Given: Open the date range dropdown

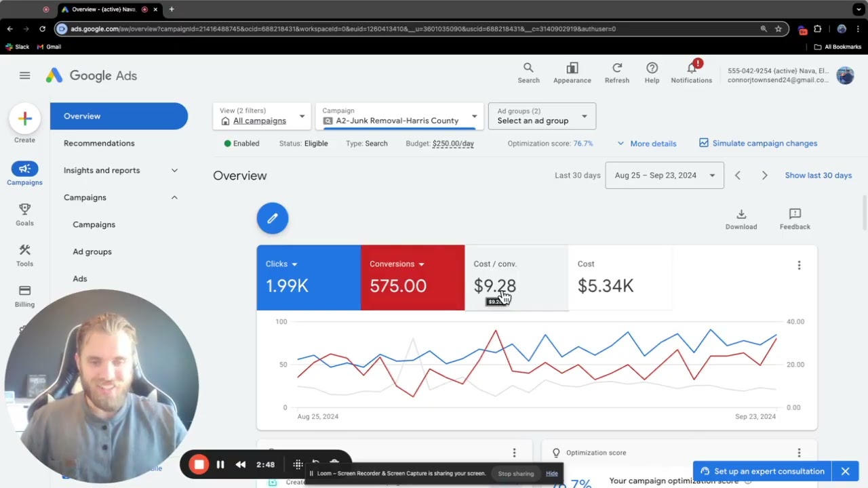Looking at the screenshot, I should [x=665, y=176].
